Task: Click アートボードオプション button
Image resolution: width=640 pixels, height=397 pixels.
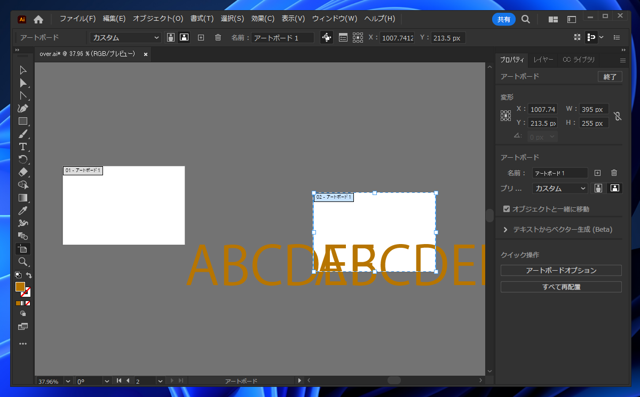Action: (561, 271)
